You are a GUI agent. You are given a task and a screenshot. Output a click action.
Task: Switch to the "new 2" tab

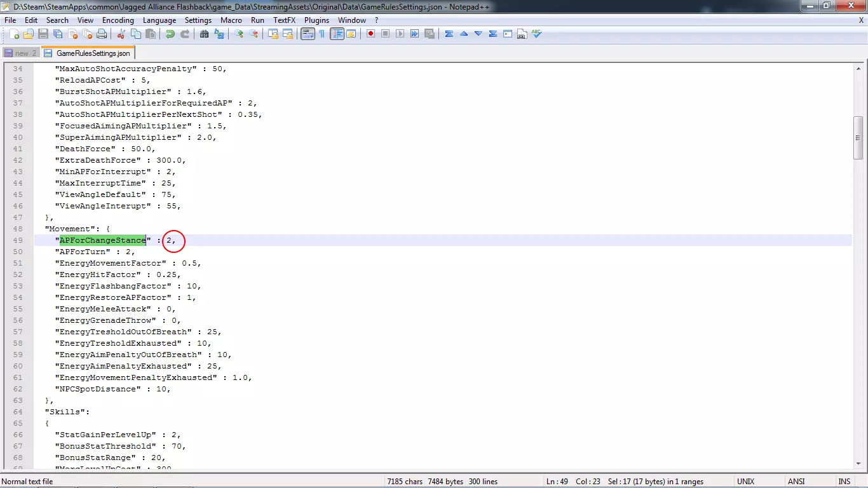tap(21, 53)
